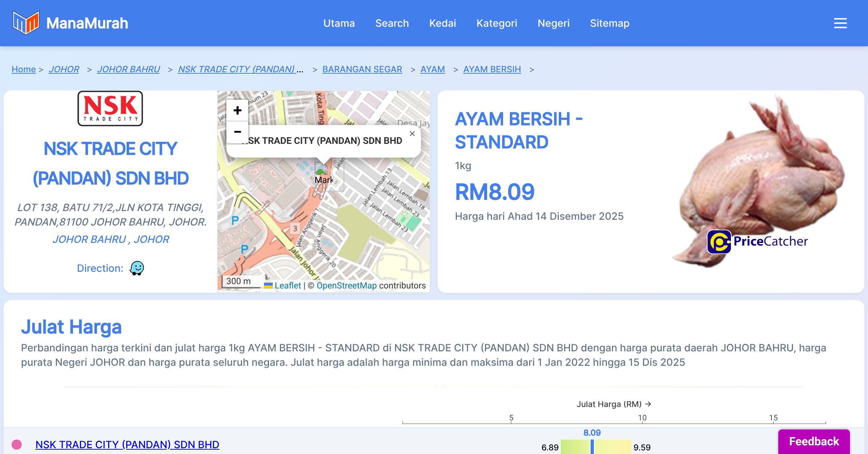This screenshot has width=868, height=454.
Task: Open the Negeri navigation item
Action: (x=553, y=23)
